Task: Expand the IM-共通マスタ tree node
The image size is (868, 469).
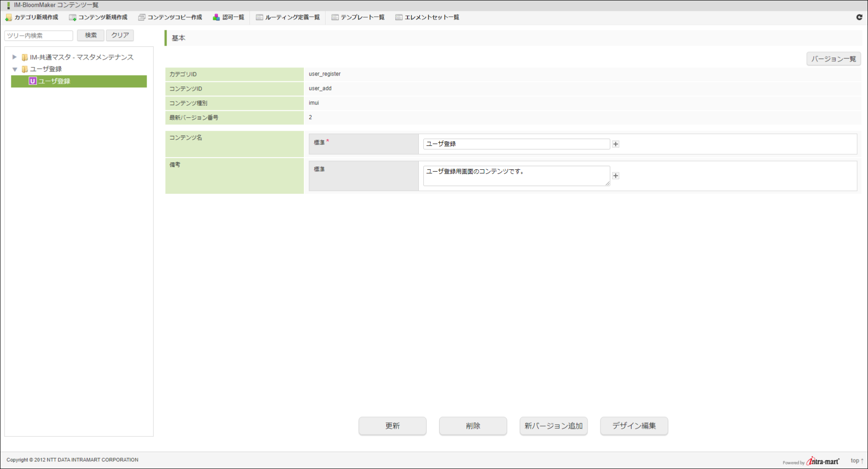Action: point(15,57)
